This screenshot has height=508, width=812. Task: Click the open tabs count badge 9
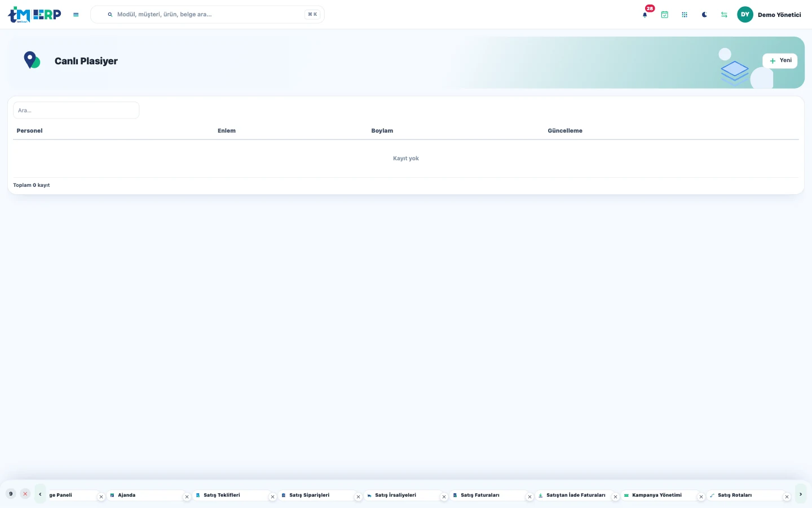(x=11, y=494)
